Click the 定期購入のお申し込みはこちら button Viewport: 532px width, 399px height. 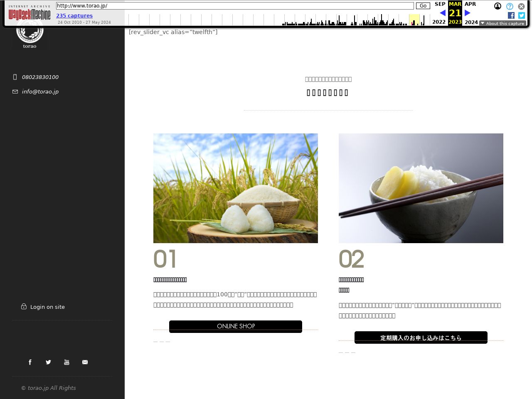[x=421, y=337]
